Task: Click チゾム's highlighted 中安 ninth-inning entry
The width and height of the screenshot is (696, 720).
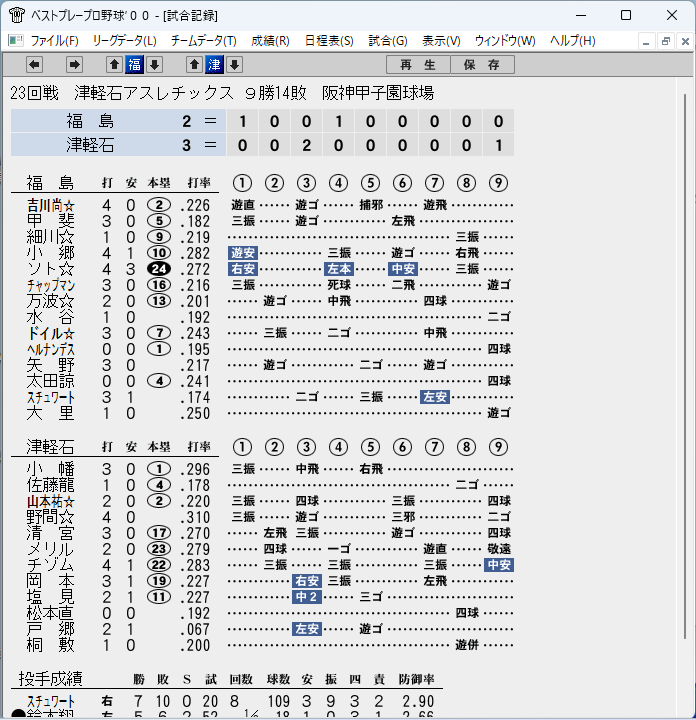Action: coord(499,565)
